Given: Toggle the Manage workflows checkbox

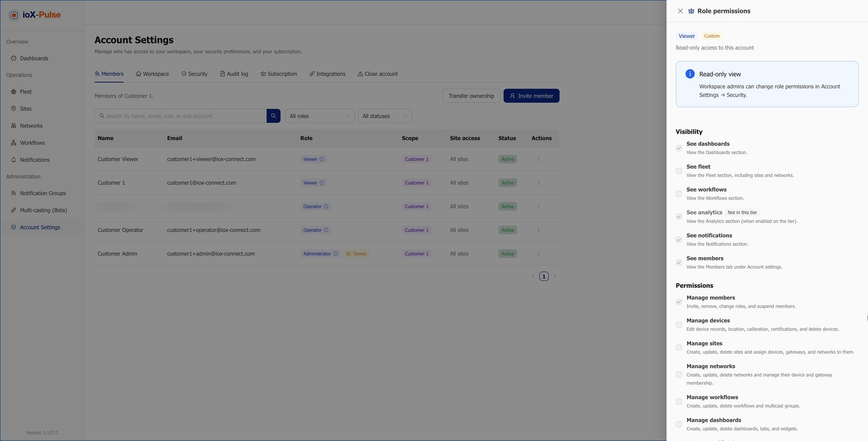Looking at the screenshot, I should (x=679, y=402).
